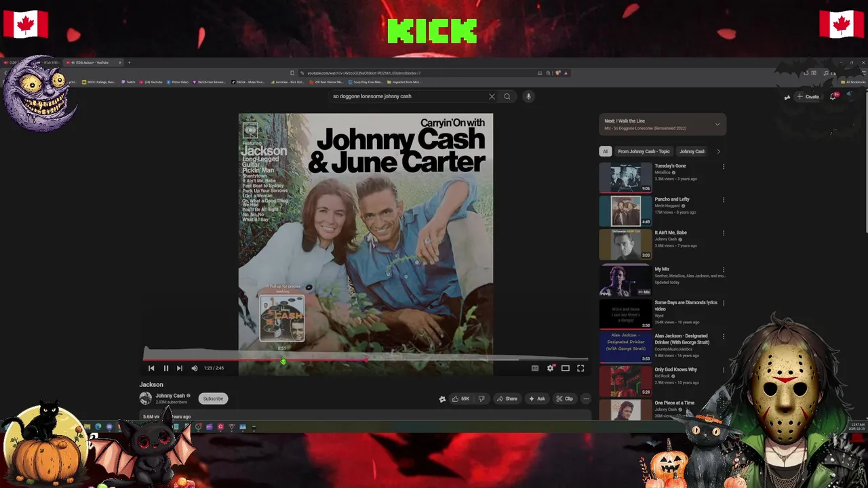Create a Clip of the video
This screenshot has width=868, height=488.
click(565, 399)
